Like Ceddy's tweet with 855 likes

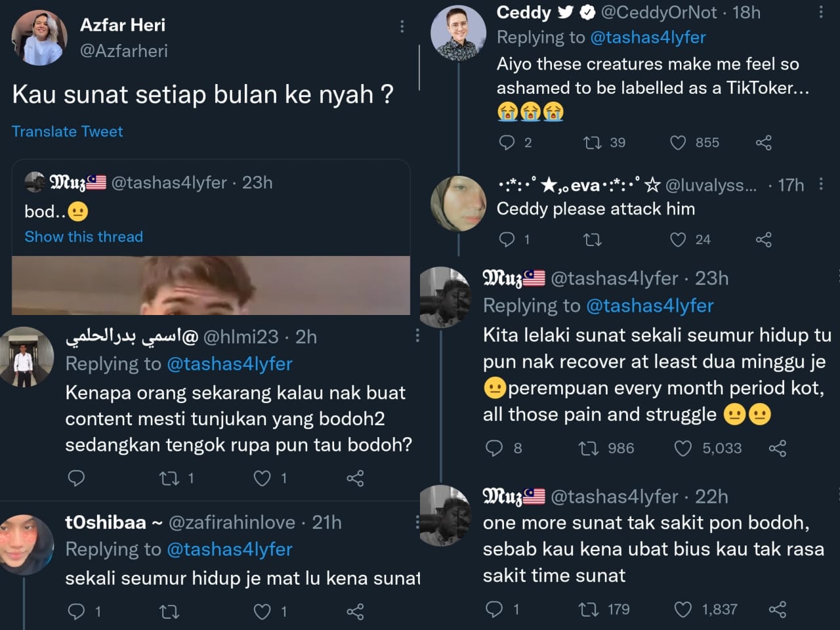[678, 142]
